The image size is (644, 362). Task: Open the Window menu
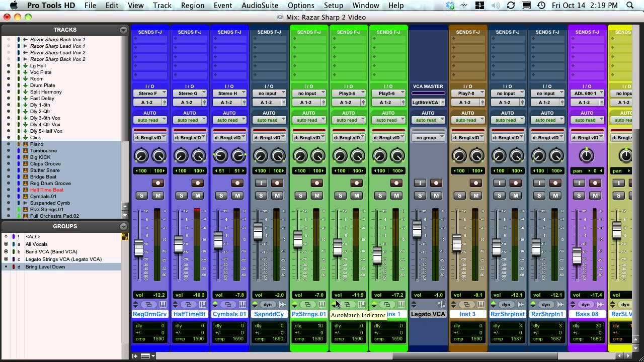tap(366, 6)
